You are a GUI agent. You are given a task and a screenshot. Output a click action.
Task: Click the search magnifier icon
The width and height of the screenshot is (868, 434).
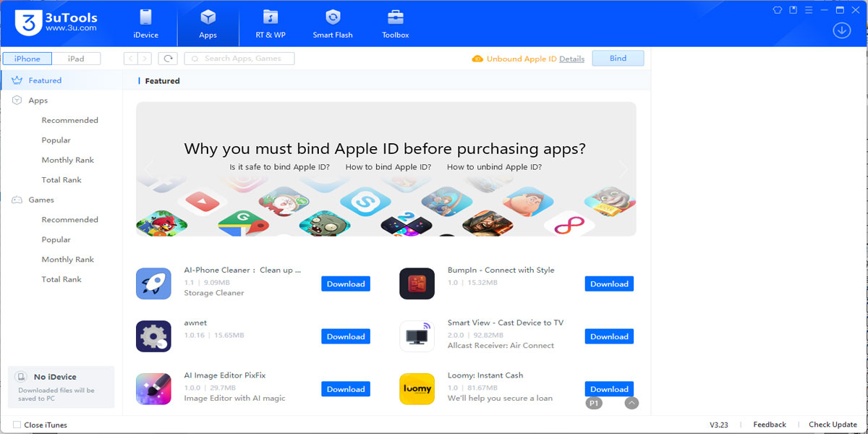[195, 59]
